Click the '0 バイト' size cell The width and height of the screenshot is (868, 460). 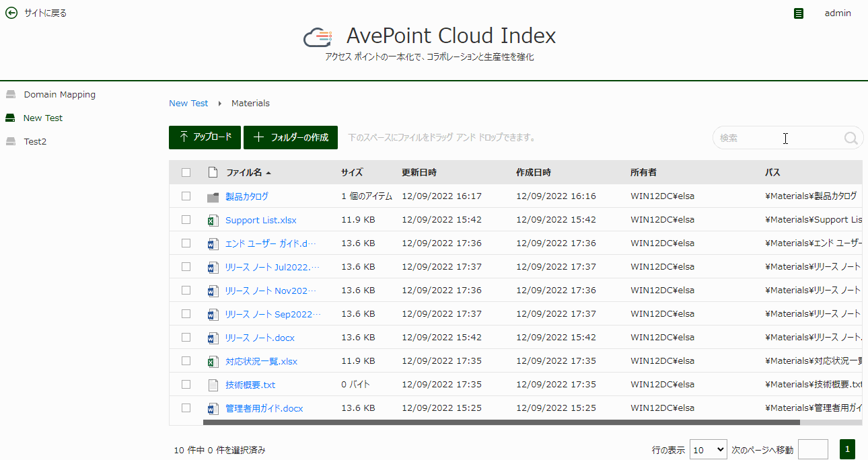click(x=355, y=385)
